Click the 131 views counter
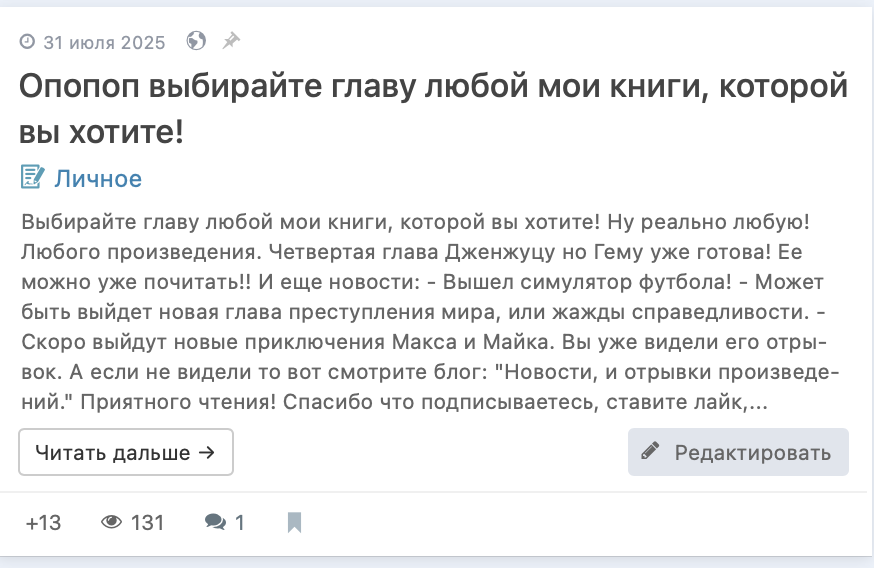Image resolution: width=874 pixels, height=568 pixels. (x=147, y=522)
